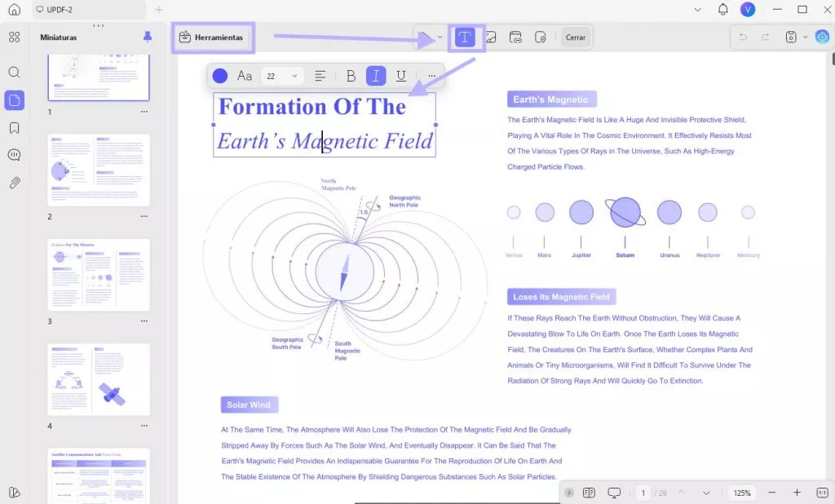Select page 3 thumbnail
The width and height of the screenshot is (835, 504).
99,274
